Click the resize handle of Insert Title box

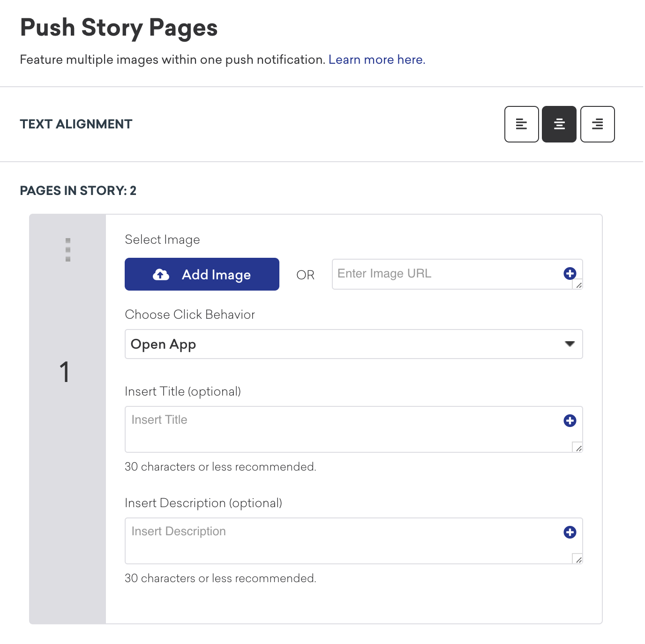578,448
